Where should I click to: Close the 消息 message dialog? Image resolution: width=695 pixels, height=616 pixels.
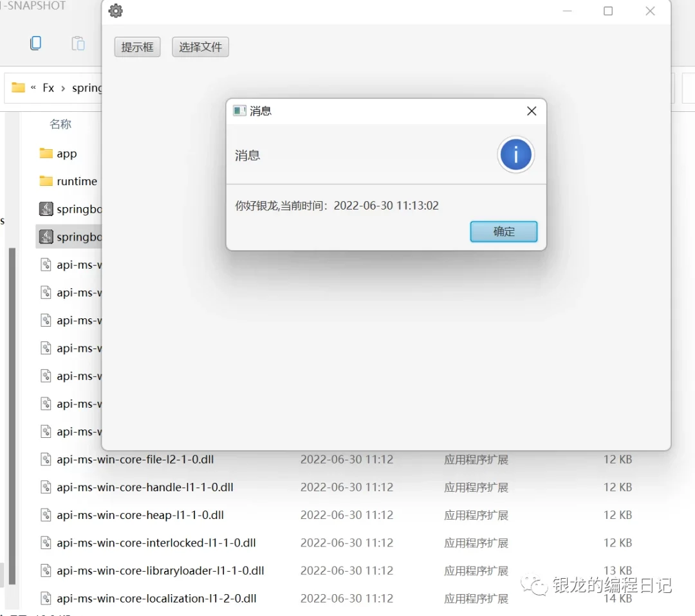coord(531,111)
